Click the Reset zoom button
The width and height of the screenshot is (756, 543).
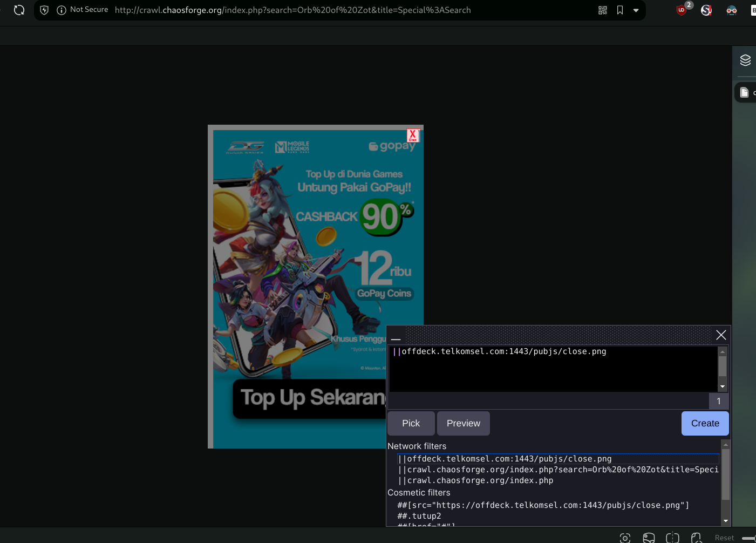[724, 538]
